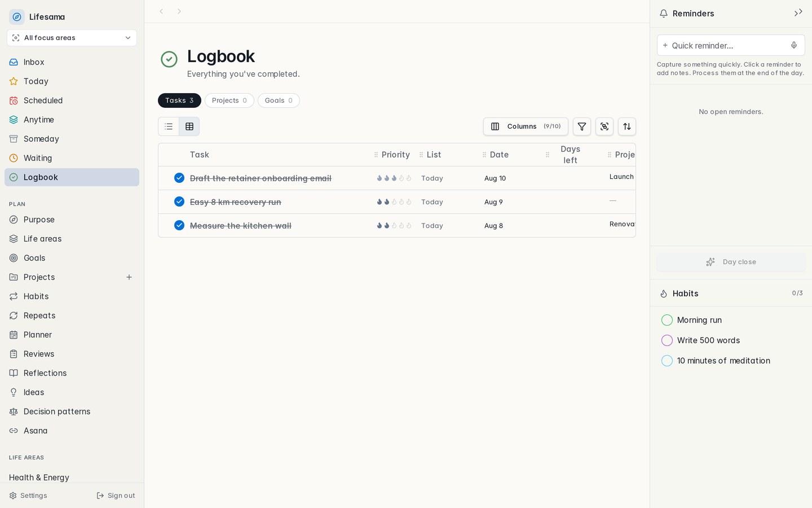Go forward with the right arrow

pyautogui.click(x=179, y=11)
